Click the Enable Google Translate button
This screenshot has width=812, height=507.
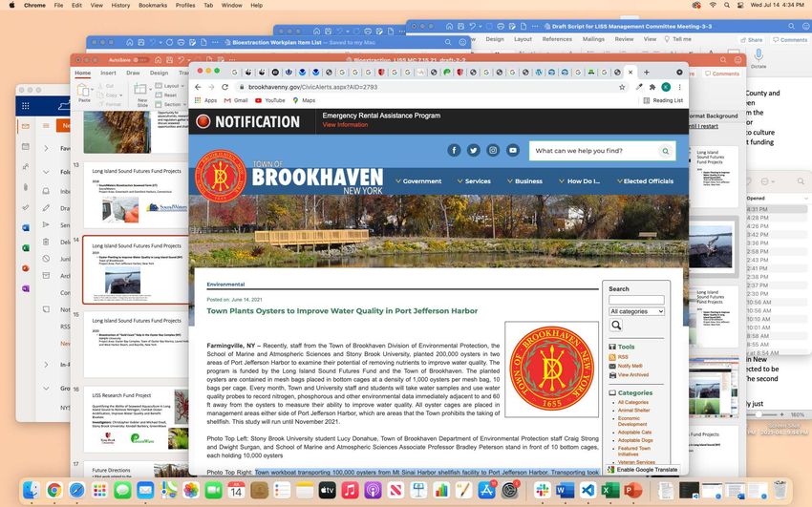[642, 470]
